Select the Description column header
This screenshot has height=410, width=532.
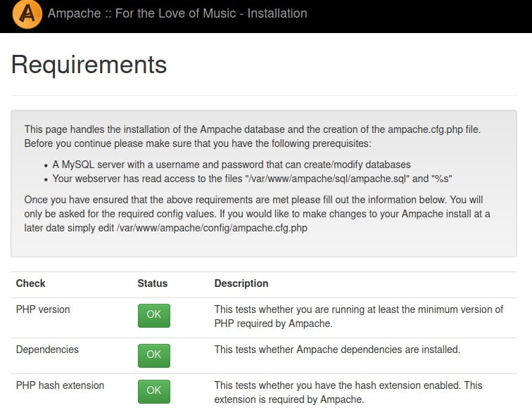(x=241, y=283)
